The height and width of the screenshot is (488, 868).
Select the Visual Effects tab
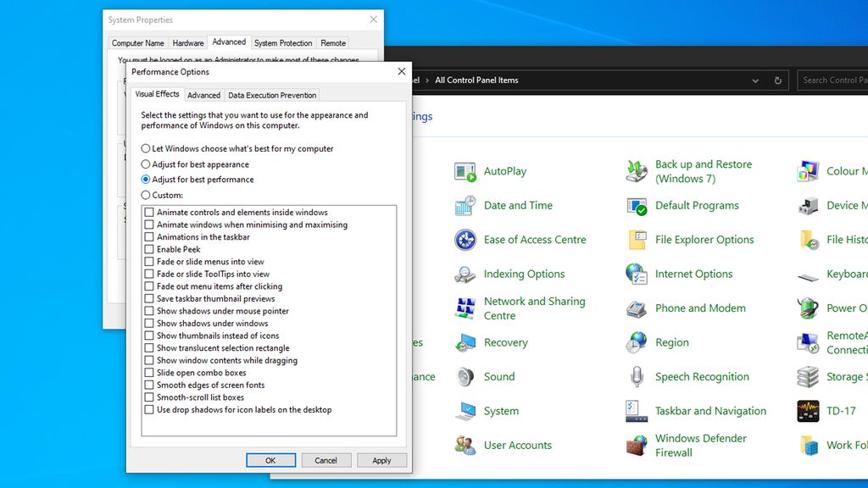click(x=157, y=94)
